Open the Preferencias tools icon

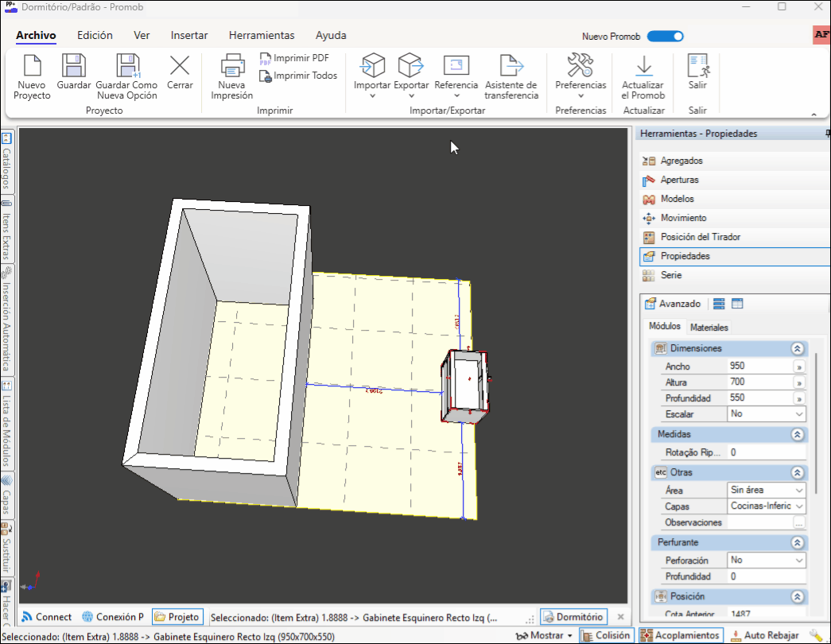point(580,65)
